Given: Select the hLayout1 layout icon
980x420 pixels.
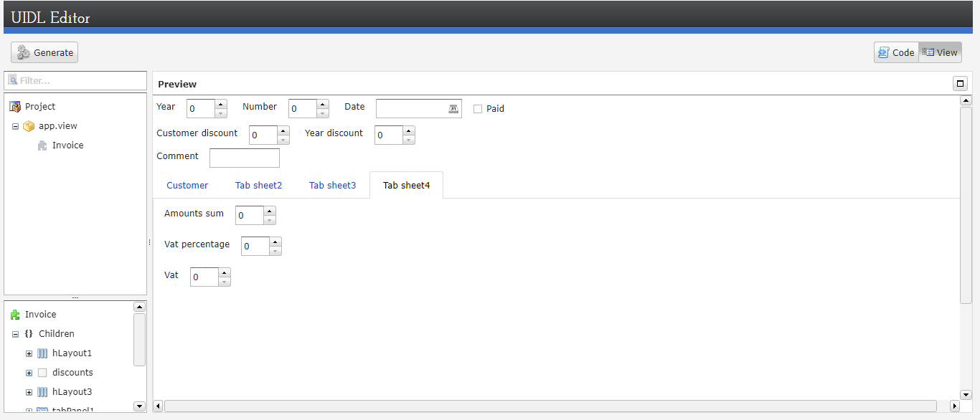Looking at the screenshot, I should pos(42,353).
